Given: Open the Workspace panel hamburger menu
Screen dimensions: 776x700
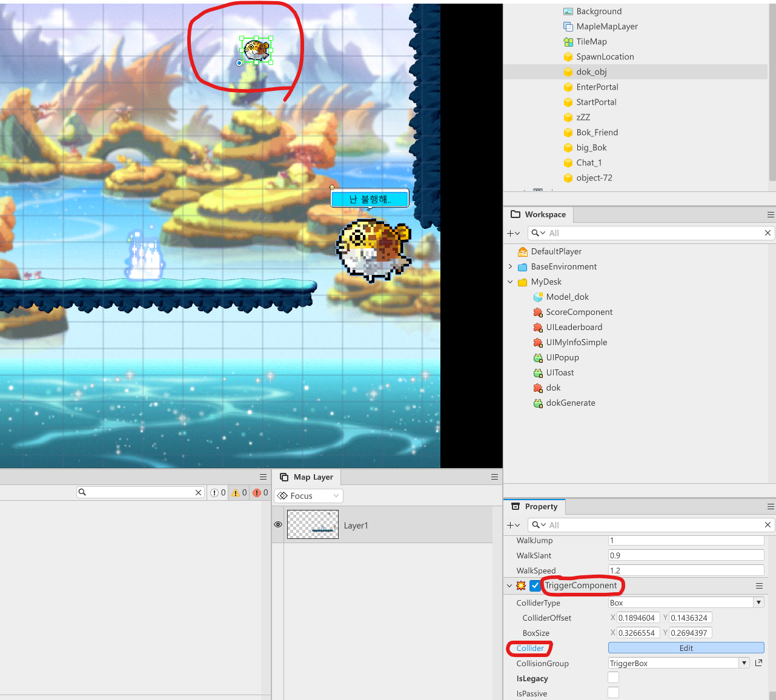Looking at the screenshot, I should coord(771,214).
